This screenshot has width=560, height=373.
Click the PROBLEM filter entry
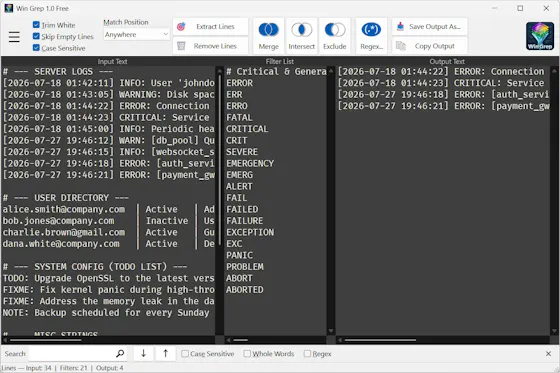tap(244, 267)
